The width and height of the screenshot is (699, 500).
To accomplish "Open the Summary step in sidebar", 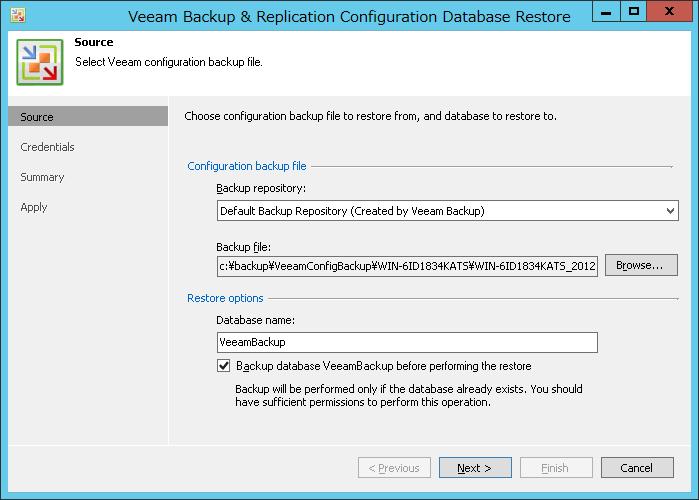I will pyautogui.click(x=42, y=177).
